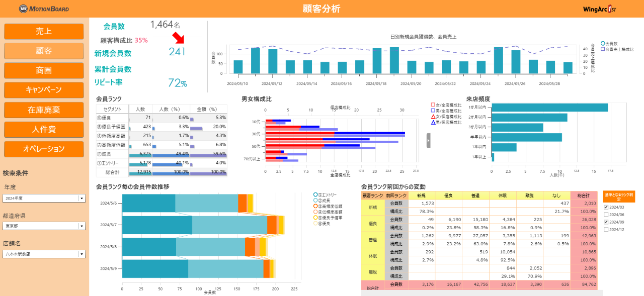This screenshot has width=644, height=296.
Task: Click the WingArc1st logo
Action: point(599,9)
